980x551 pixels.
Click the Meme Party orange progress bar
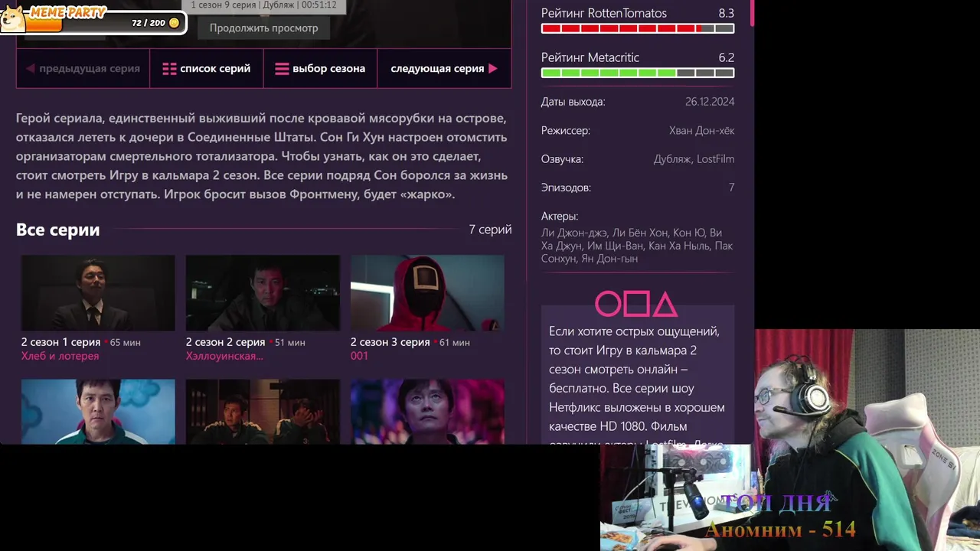tap(44, 25)
